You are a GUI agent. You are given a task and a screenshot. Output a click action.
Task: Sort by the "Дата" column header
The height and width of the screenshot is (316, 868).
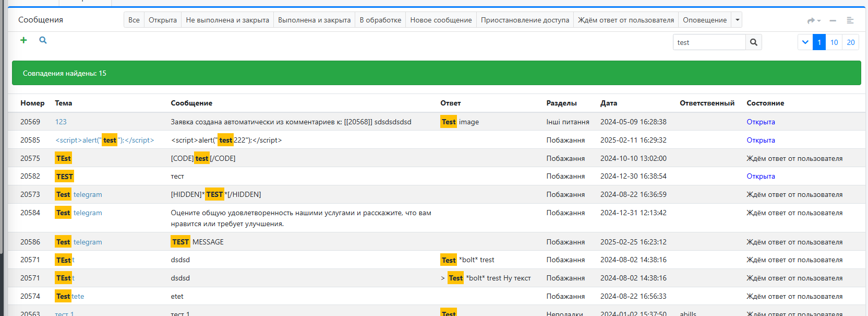pos(609,103)
